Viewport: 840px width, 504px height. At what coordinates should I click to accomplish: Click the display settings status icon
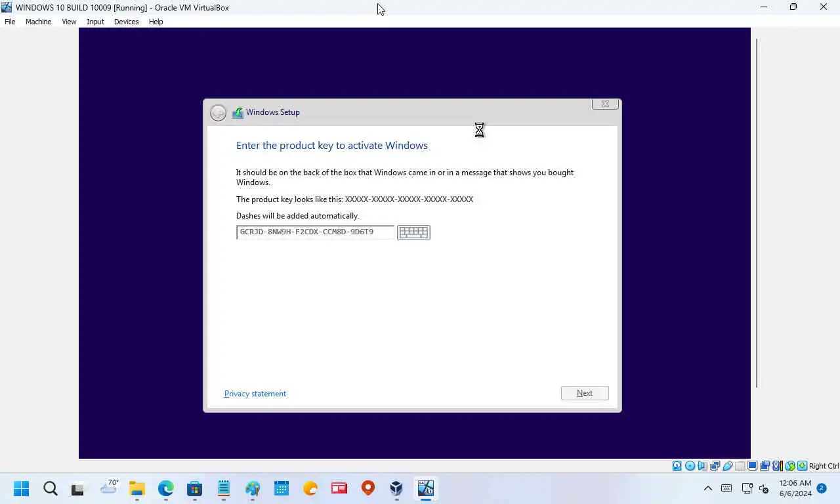point(752,466)
